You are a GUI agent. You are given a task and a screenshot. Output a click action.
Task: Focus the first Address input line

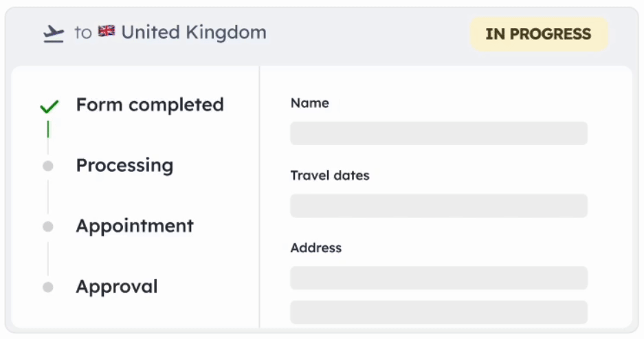[438, 278]
